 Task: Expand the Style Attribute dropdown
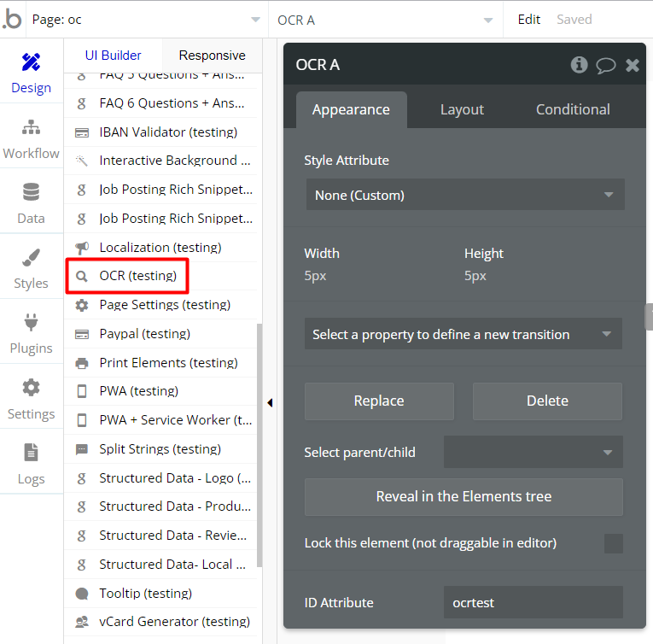(x=464, y=195)
